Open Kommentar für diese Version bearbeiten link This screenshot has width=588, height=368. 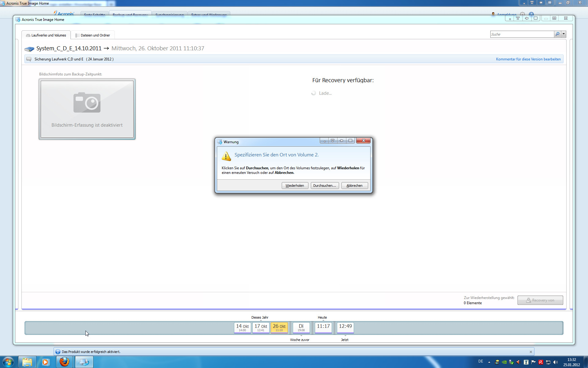point(528,59)
